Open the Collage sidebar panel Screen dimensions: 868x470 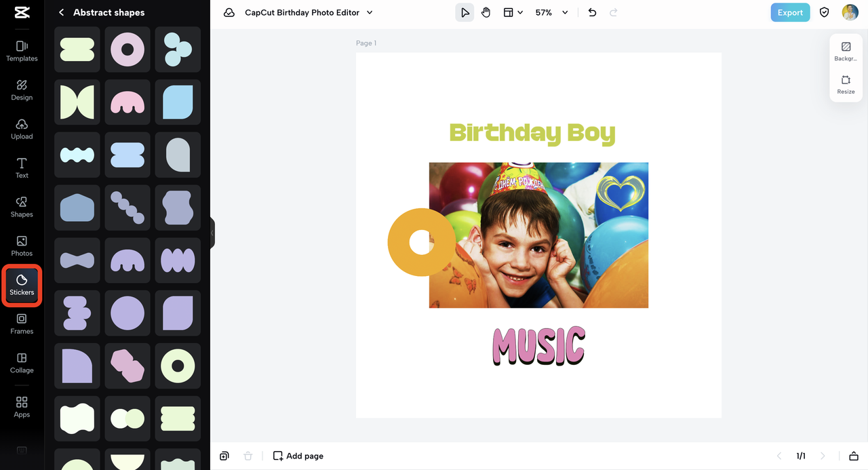22,363
